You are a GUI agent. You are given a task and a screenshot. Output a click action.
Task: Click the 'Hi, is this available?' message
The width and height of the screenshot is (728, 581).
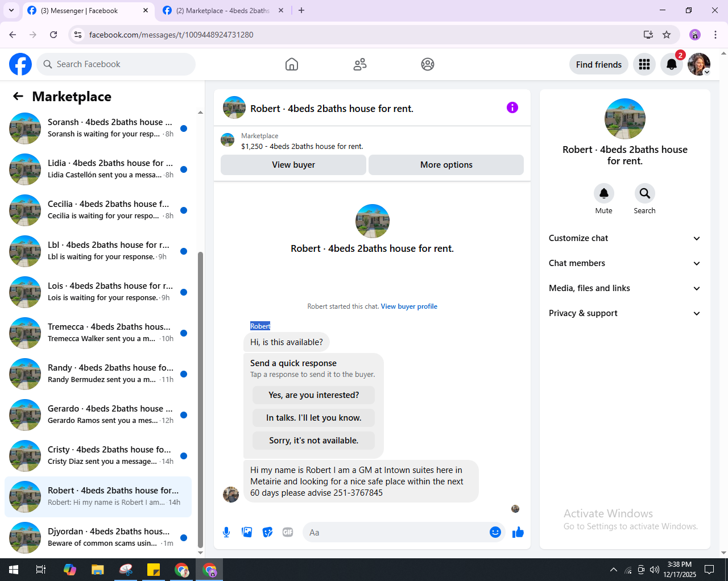[287, 342]
